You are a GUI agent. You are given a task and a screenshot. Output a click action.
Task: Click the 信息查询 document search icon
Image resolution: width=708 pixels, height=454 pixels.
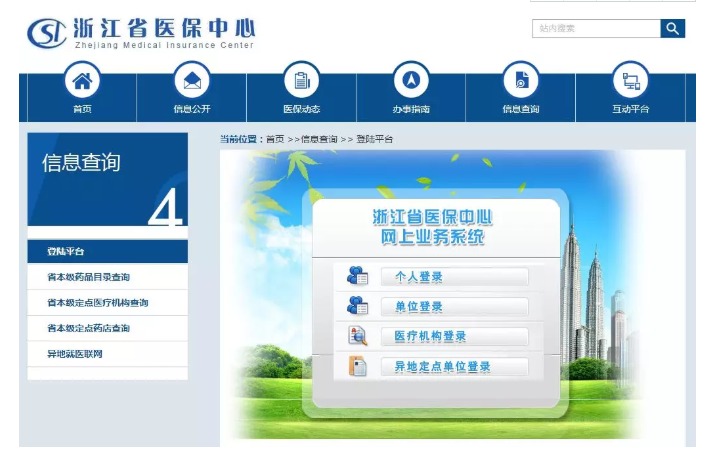point(520,80)
